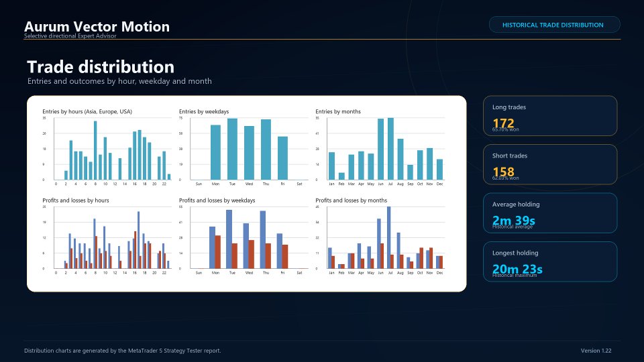Viewport: 644px width, 362px height.
Task: Click the MetaTrader 5 Strategy Tester footer note
Action: [122, 351]
